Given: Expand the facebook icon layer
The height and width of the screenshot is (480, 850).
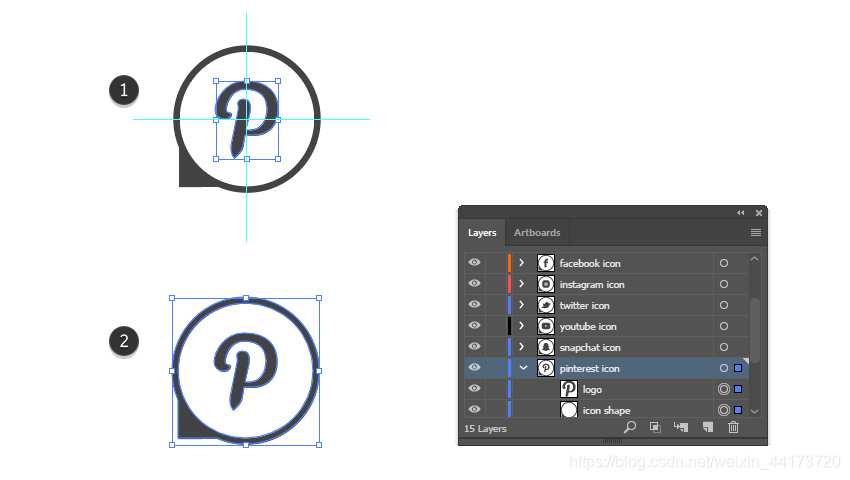Looking at the screenshot, I should 521,263.
